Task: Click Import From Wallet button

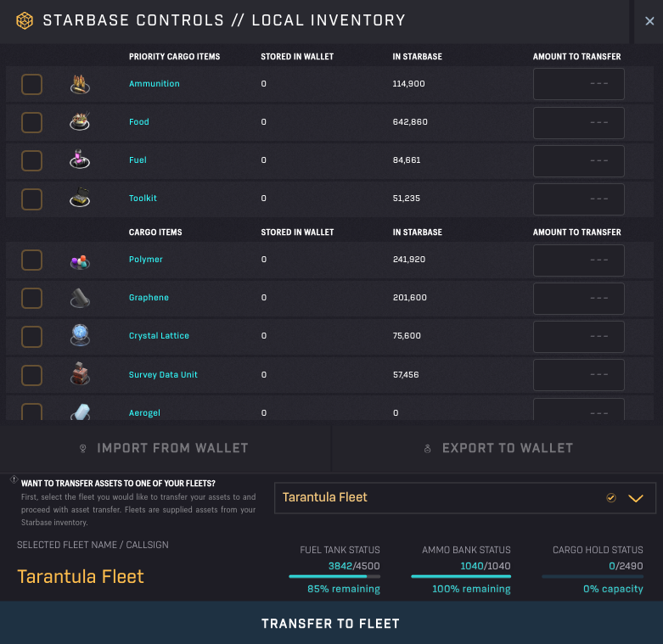Action: (166, 448)
